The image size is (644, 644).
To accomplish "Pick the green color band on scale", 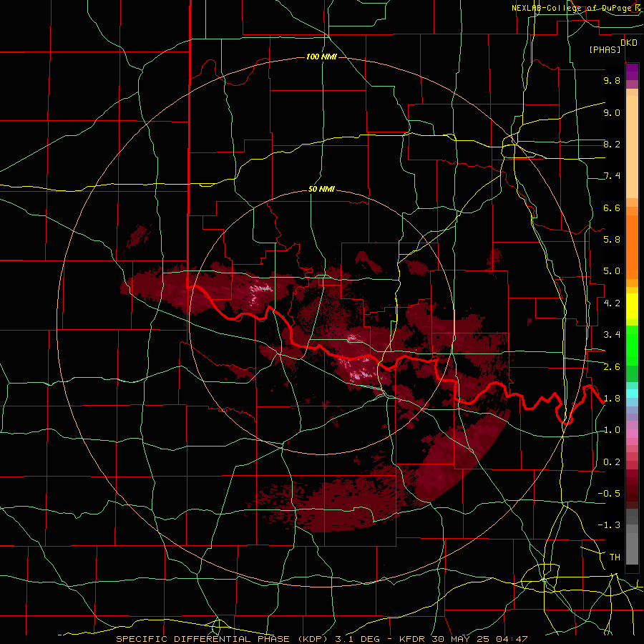I will (x=632, y=346).
